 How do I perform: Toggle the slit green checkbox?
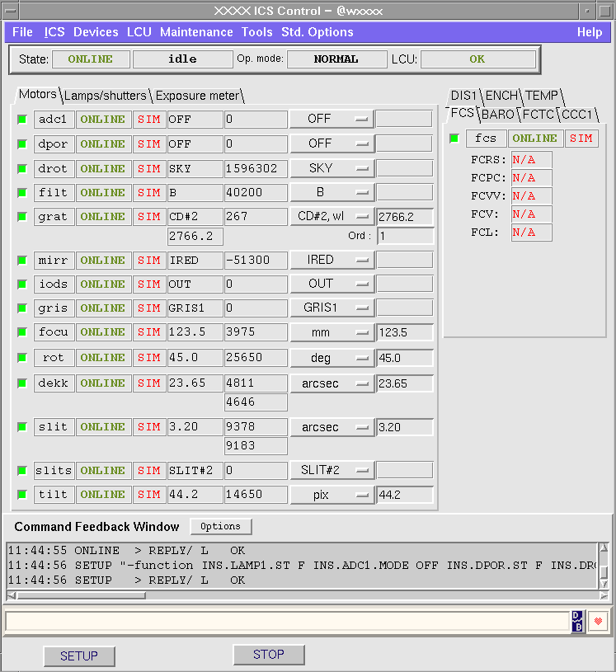(x=22, y=427)
